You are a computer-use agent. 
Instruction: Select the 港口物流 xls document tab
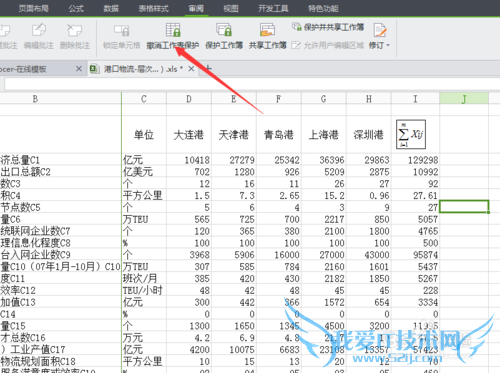(x=143, y=69)
